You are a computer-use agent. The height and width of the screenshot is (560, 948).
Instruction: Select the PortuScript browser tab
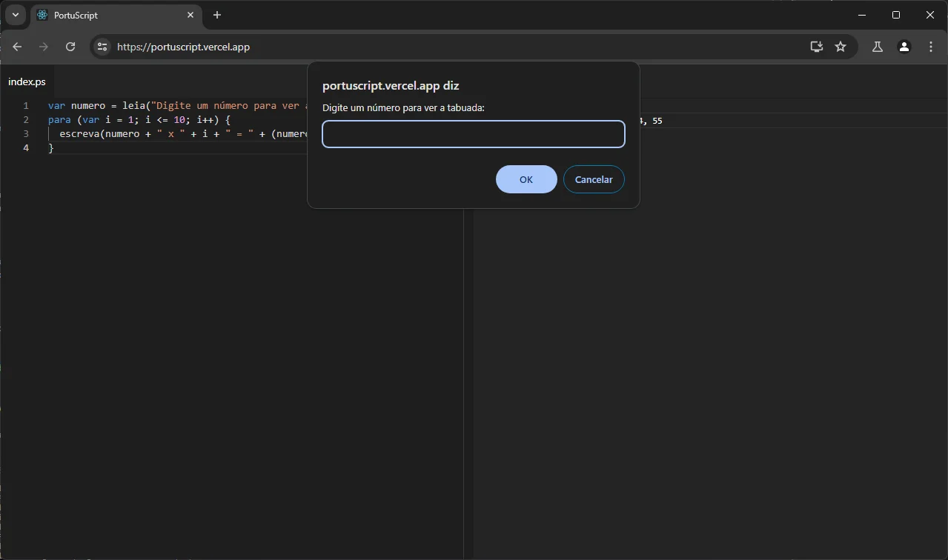(x=116, y=15)
